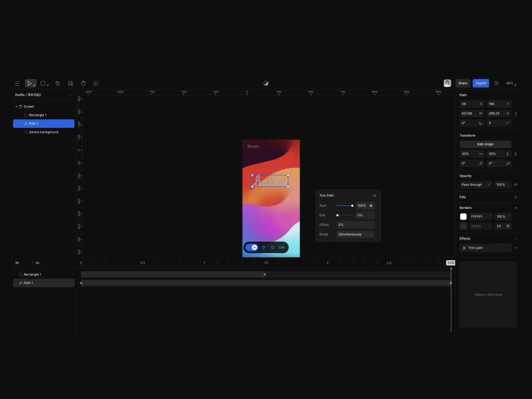The height and width of the screenshot is (399, 532).
Task: Toggle the half-circle theme icon in the top bar
Action: pos(266,83)
